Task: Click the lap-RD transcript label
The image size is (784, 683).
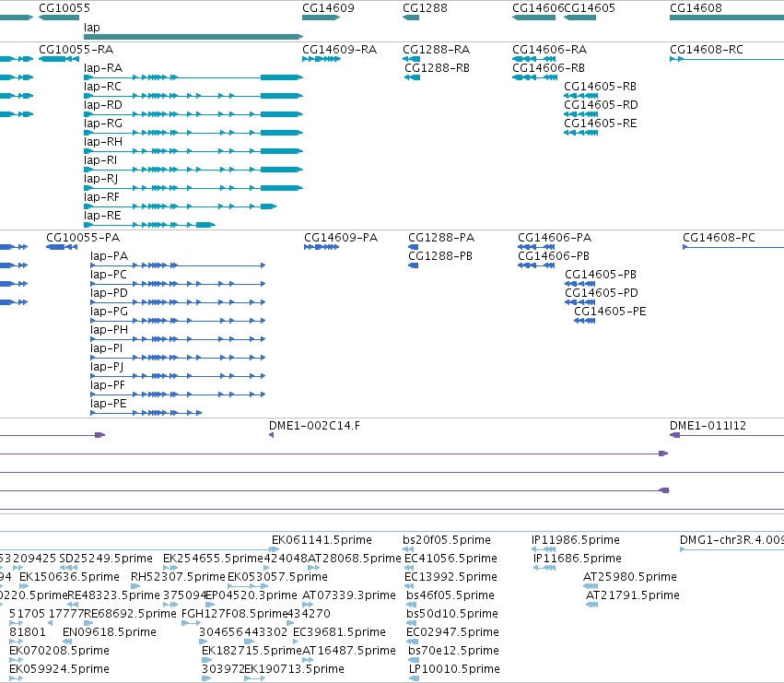Action: click(x=103, y=105)
